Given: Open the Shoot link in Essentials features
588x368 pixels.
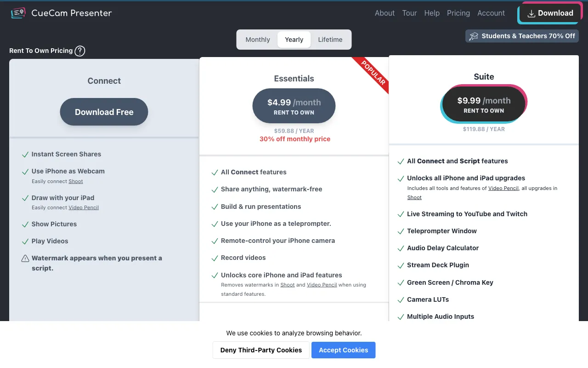Looking at the screenshot, I should [288, 285].
